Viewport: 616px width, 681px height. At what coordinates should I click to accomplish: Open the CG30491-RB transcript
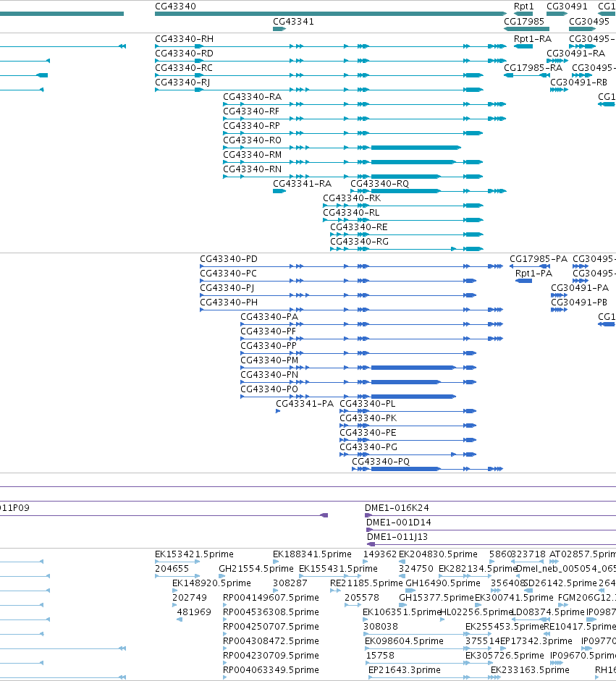578,83
